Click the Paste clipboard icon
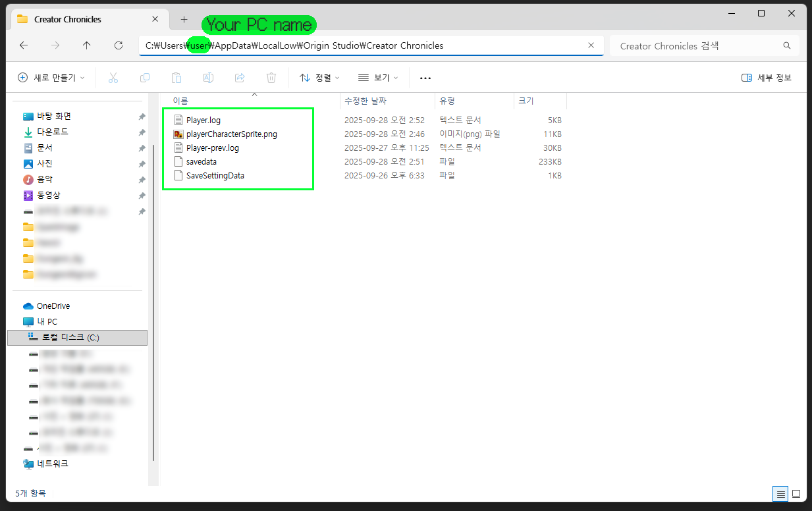 point(176,78)
